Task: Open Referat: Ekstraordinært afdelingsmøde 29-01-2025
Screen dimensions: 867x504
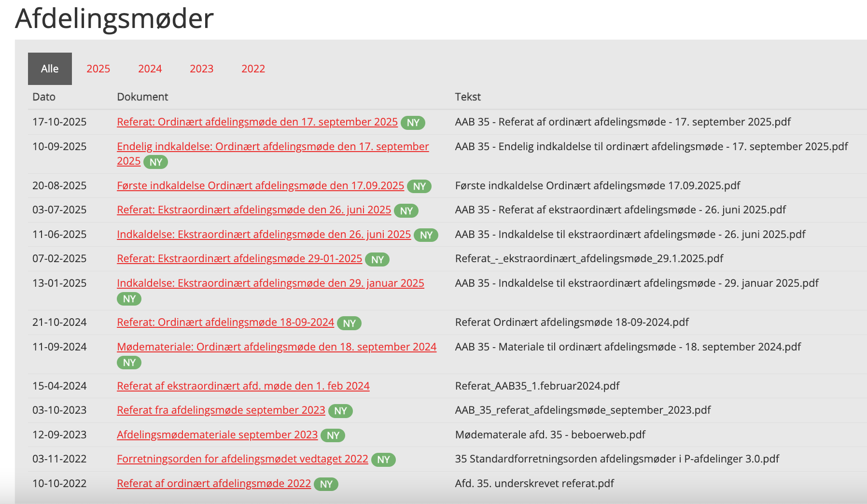Action: click(x=239, y=259)
